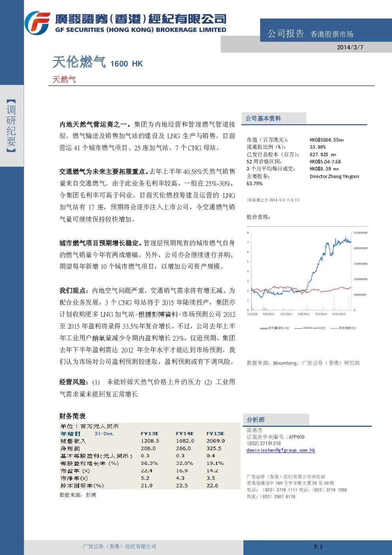
Task: Click the 香港股票市场 header text
Action: (332, 34)
